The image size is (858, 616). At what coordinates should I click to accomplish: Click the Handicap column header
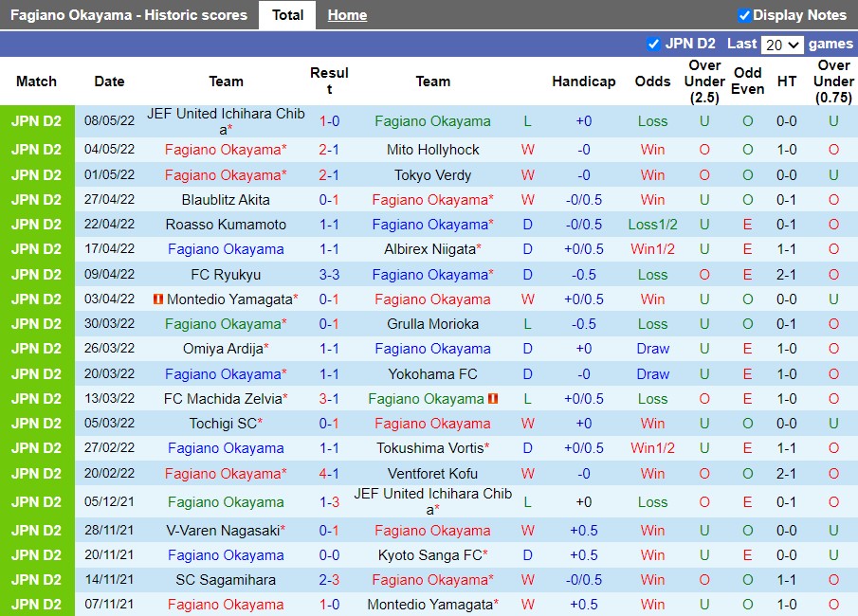coord(583,82)
